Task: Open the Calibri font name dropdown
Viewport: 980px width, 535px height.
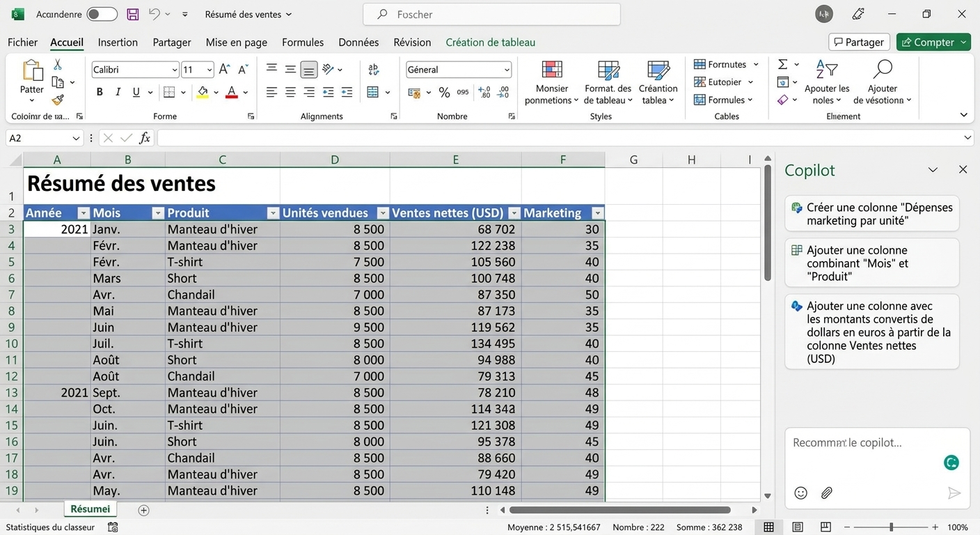Action: [175, 70]
